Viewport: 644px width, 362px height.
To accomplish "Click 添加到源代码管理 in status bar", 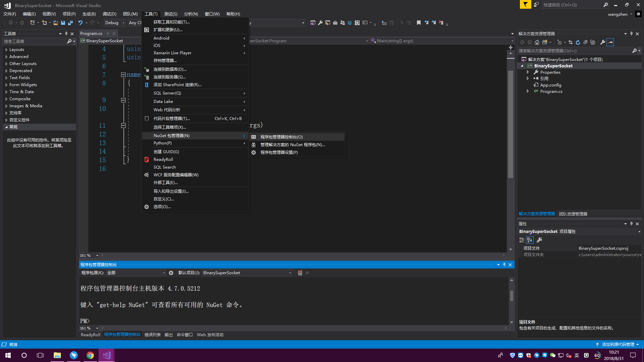I will coord(618,345).
